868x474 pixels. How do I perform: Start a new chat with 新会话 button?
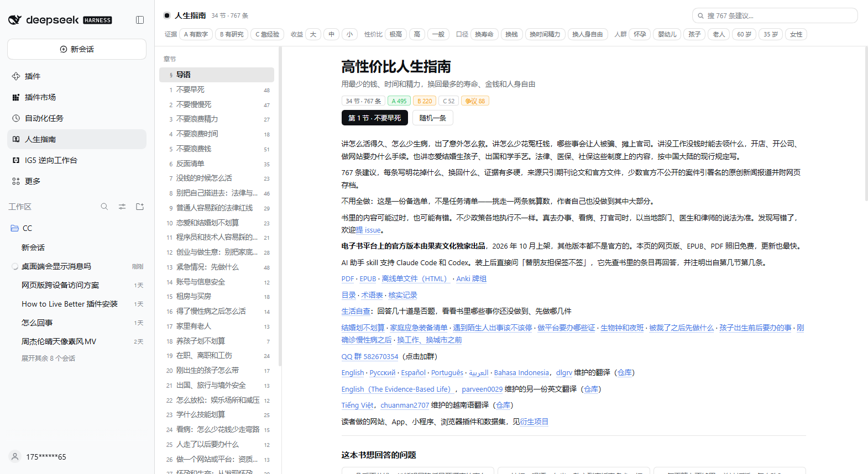[77, 49]
